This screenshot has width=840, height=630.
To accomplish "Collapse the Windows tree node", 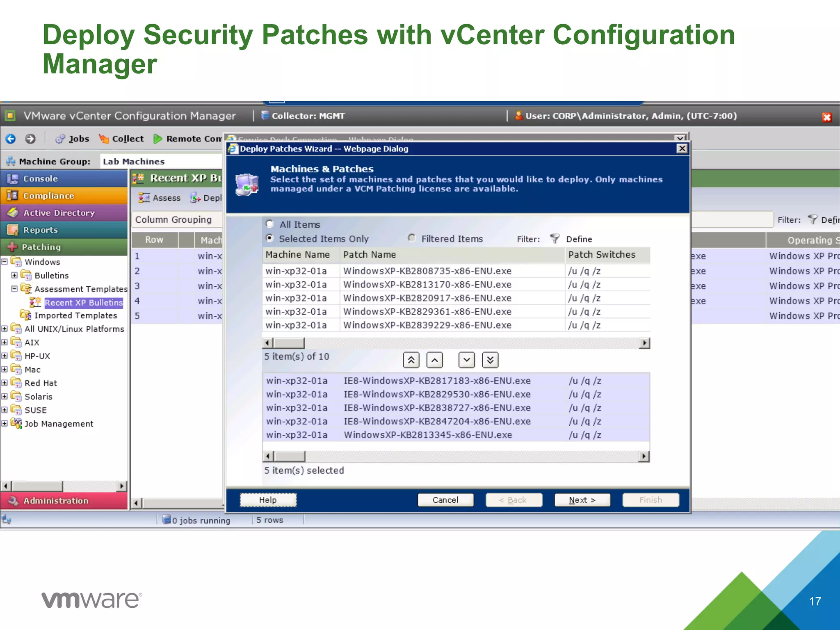I will tap(5, 261).
